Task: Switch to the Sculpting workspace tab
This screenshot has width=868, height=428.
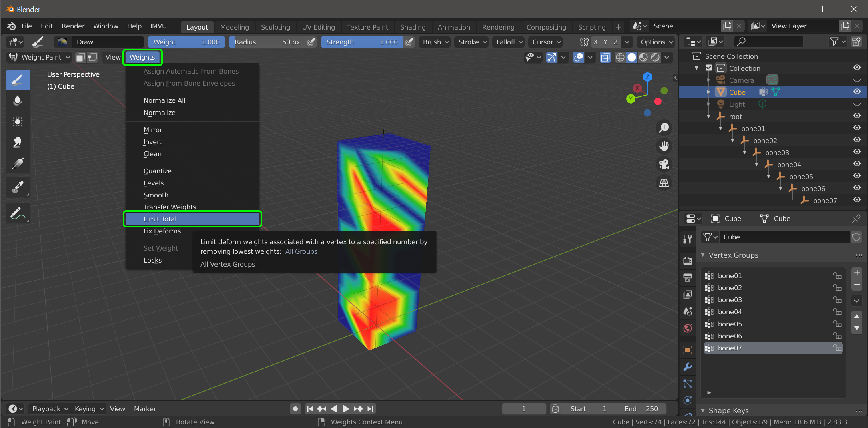Action: tap(275, 27)
